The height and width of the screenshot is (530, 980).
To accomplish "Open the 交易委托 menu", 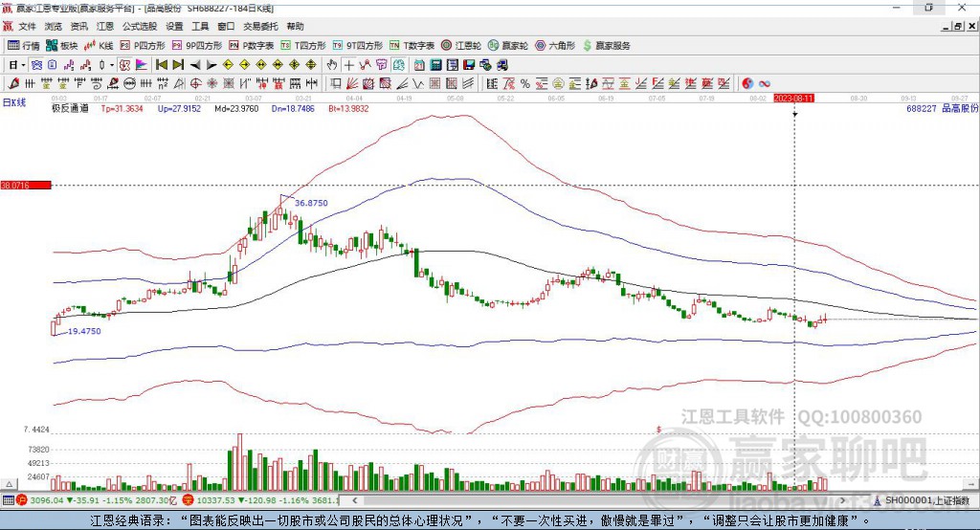I will pos(260,26).
